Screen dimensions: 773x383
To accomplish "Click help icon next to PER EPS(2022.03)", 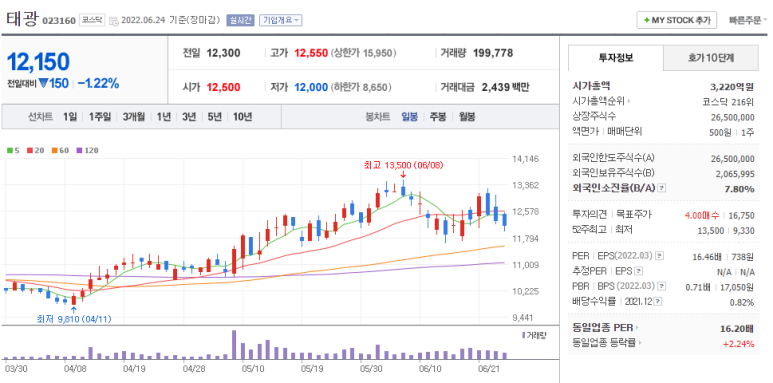I will [x=660, y=256].
